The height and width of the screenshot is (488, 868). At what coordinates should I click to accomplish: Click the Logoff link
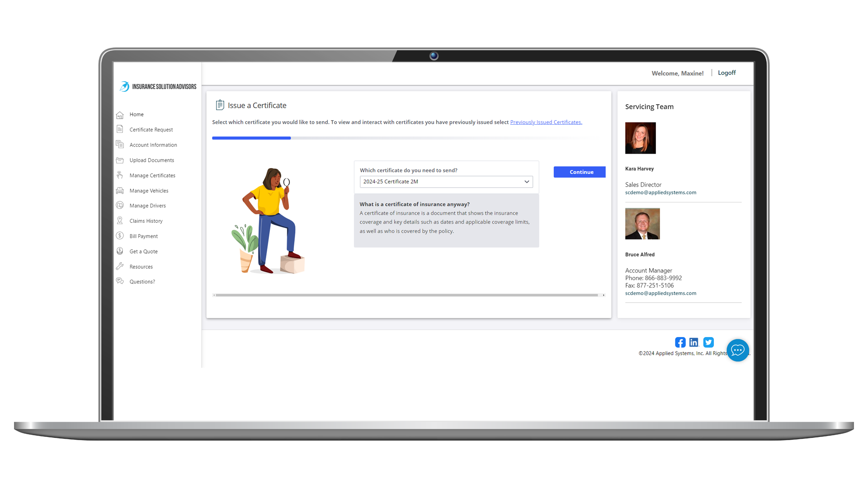(726, 73)
